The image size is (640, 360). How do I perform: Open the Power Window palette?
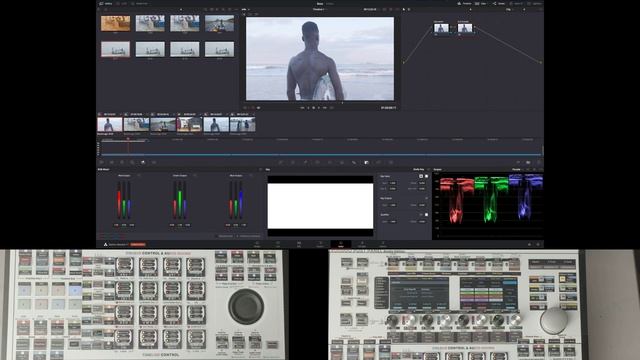(318, 162)
